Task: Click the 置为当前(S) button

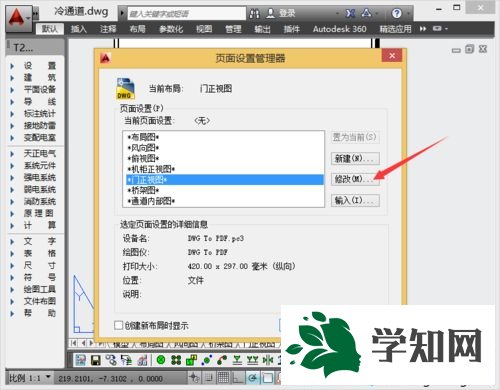Action: click(355, 137)
